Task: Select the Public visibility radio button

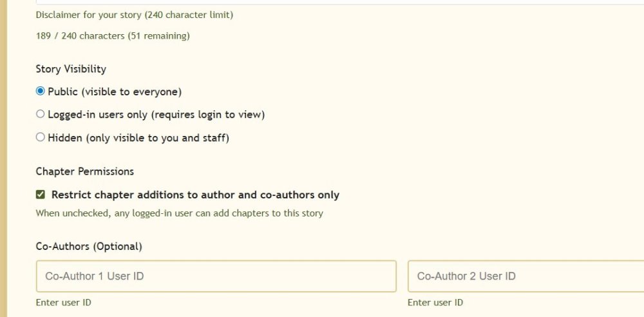Action: coord(41,91)
